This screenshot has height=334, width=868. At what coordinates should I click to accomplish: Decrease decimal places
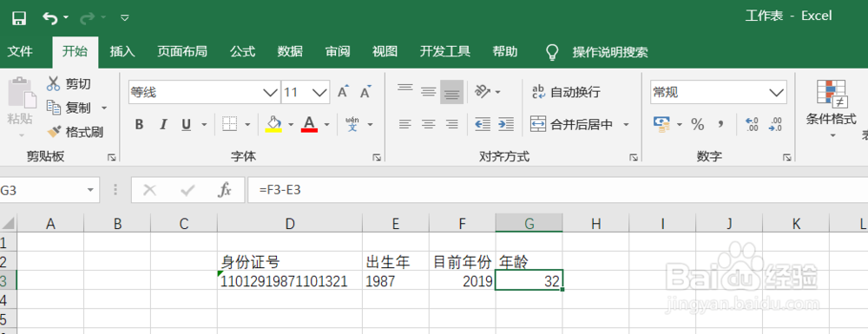coord(775,124)
